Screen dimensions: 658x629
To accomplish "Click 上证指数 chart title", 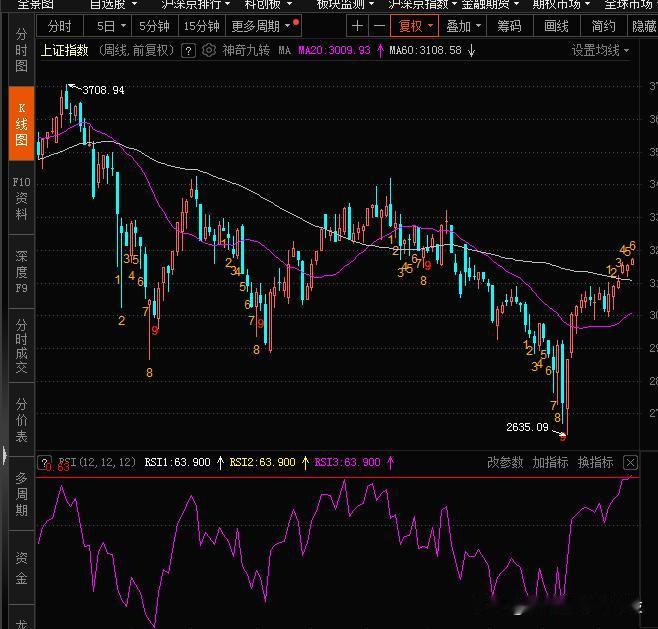I will tap(64, 51).
